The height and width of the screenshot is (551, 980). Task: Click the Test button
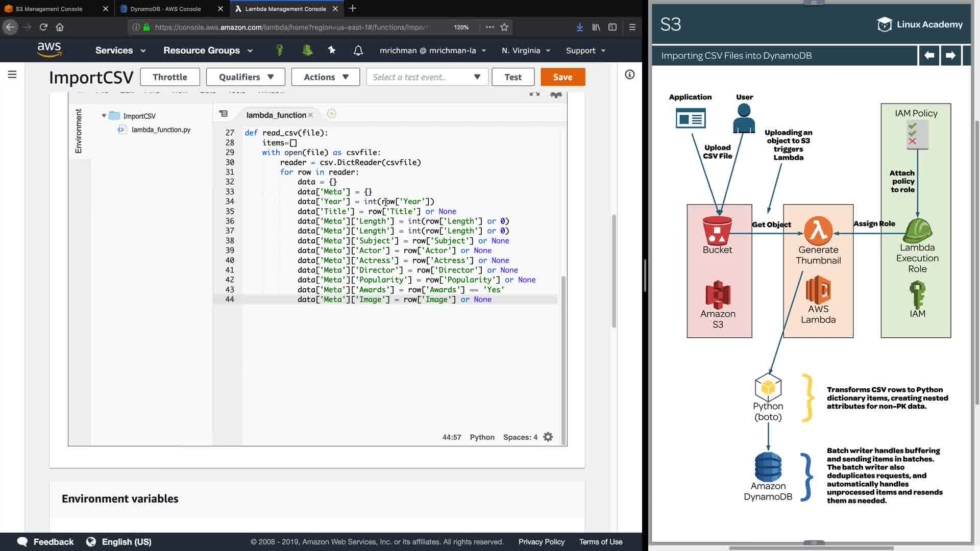coord(512,77)
